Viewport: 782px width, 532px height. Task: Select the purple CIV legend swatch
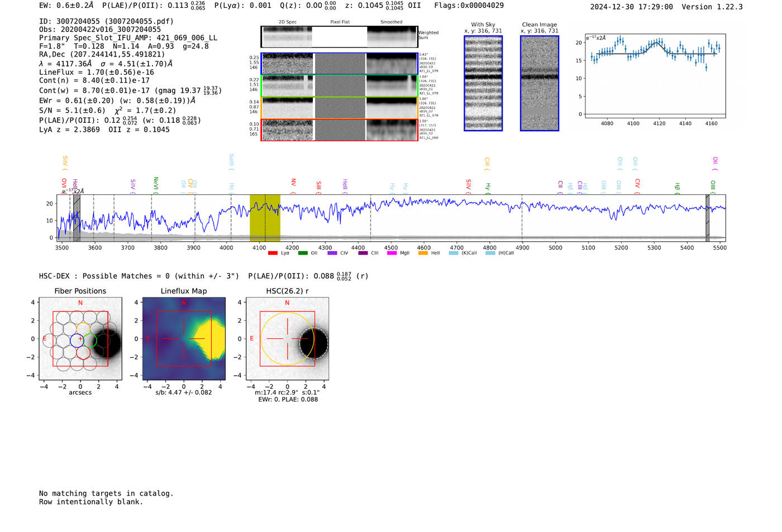coord(332,253)
